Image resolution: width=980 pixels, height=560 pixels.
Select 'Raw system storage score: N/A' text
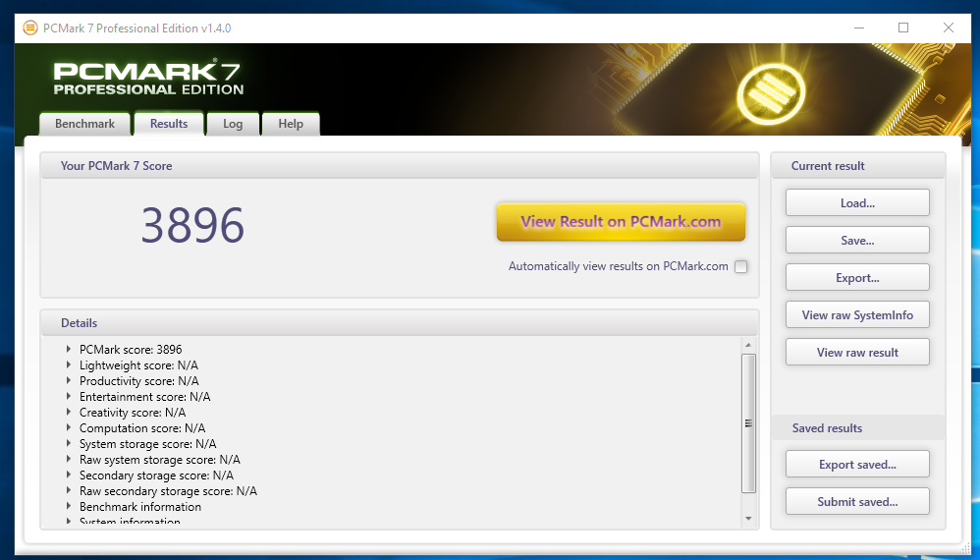tap(160, 460)
